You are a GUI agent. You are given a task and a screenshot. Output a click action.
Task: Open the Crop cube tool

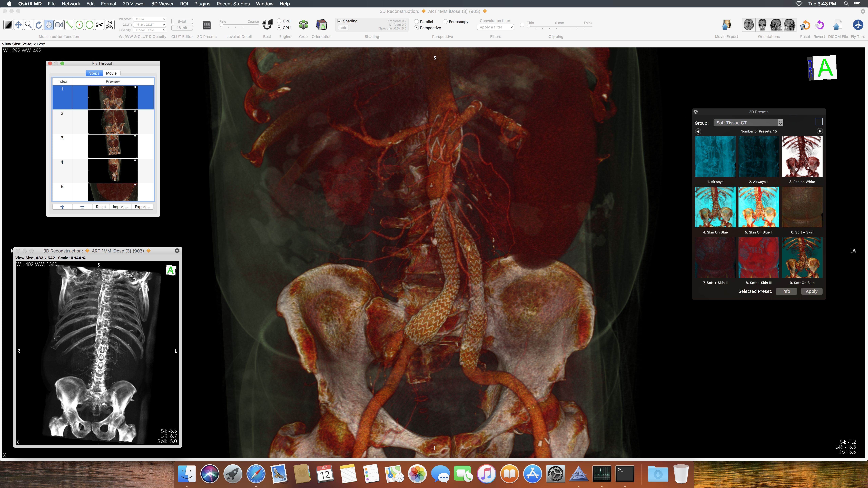tap(303, 25)
